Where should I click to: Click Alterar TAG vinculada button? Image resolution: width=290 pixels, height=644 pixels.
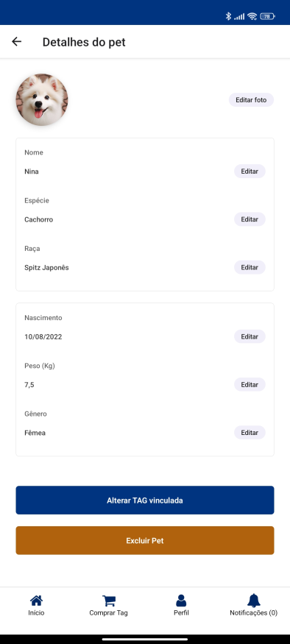(145, 500)
